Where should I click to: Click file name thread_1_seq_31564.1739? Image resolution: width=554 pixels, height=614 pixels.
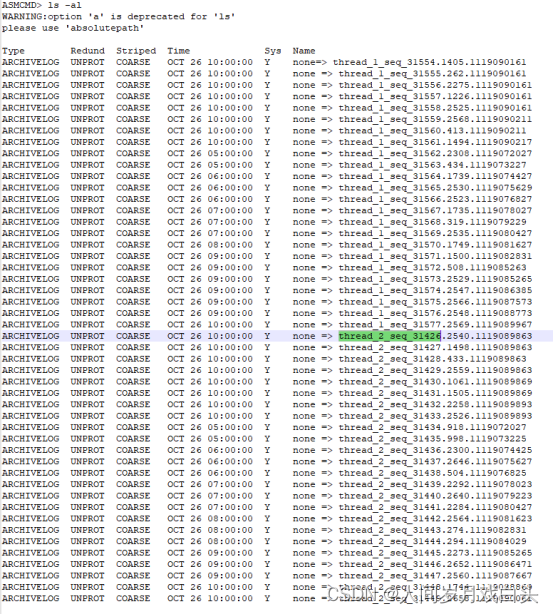(435, 176)
